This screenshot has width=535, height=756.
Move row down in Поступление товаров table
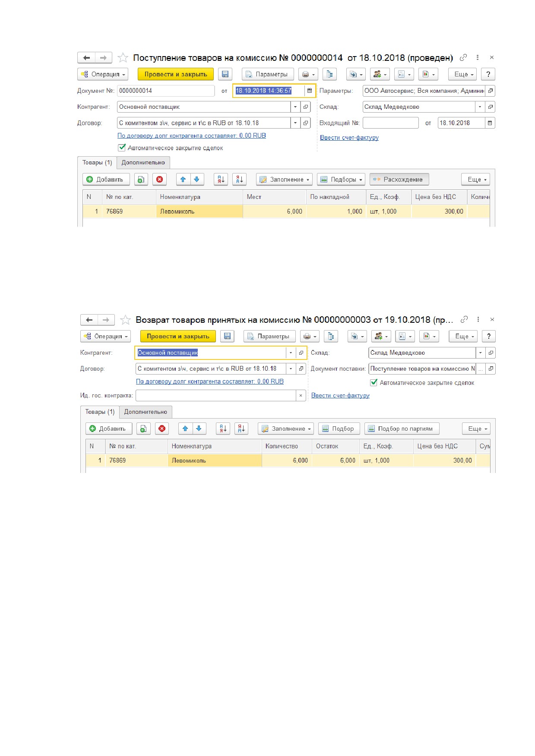[197, 180]
